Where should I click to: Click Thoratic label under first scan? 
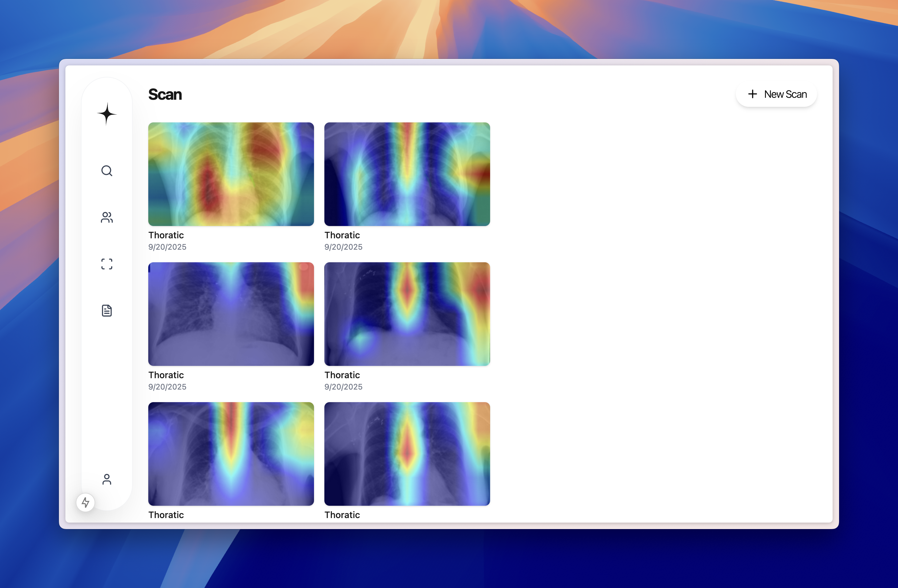[x=166, y=235]
